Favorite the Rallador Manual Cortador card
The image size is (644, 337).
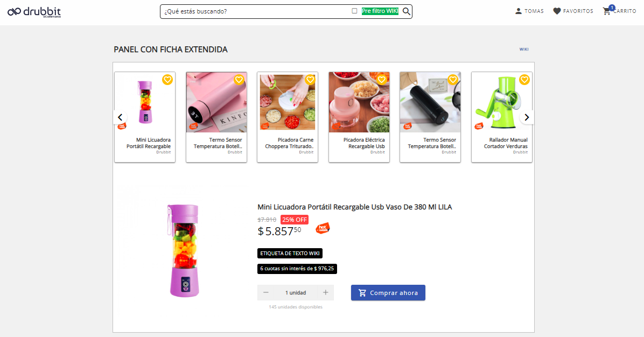click(x=524, y=80)
